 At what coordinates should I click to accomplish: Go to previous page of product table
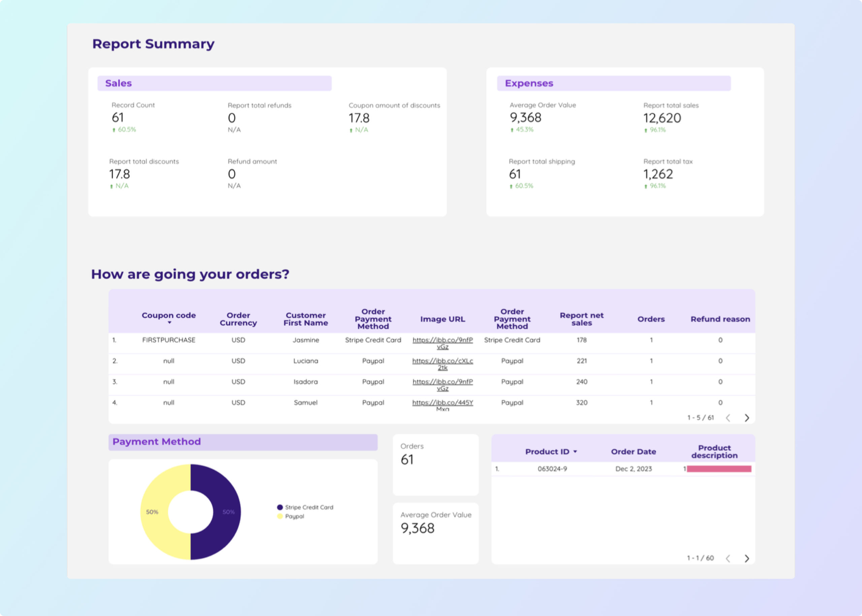(728, 558)
